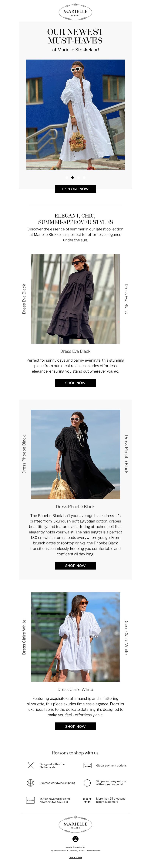Click the circular arrows returns icon
The height and width of the screenshot is (868, 151).
click(87, 783)
